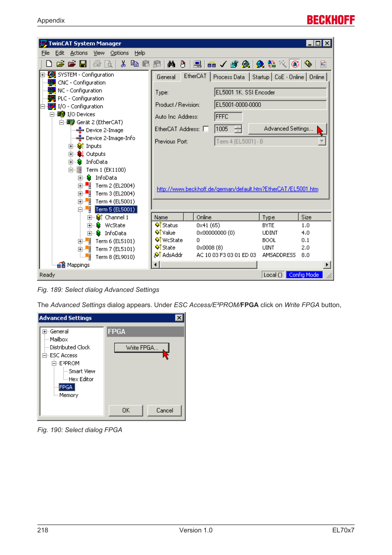This screenshot has width=392, height=555.
Task: Click the Advanced Settings... button
Action: [x=288, y=129]
